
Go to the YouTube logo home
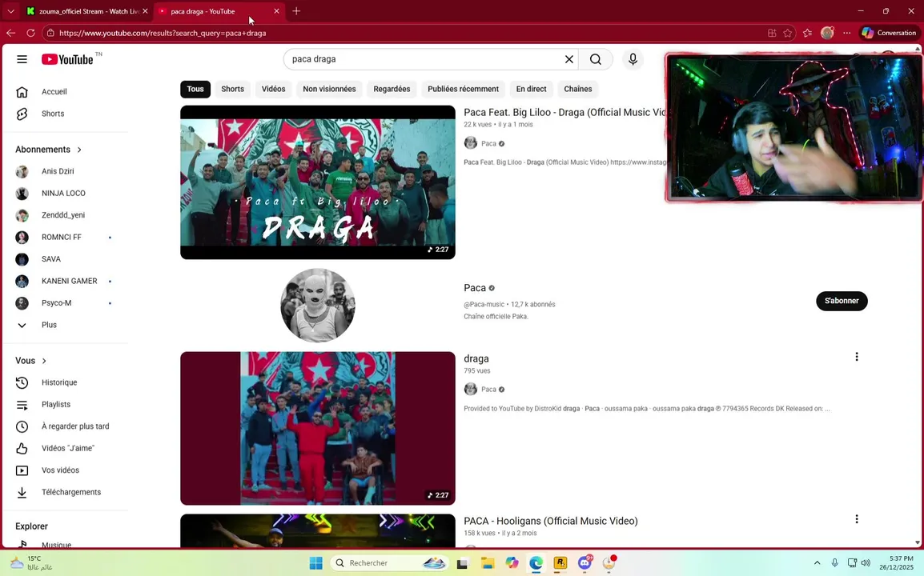point(67,59)
